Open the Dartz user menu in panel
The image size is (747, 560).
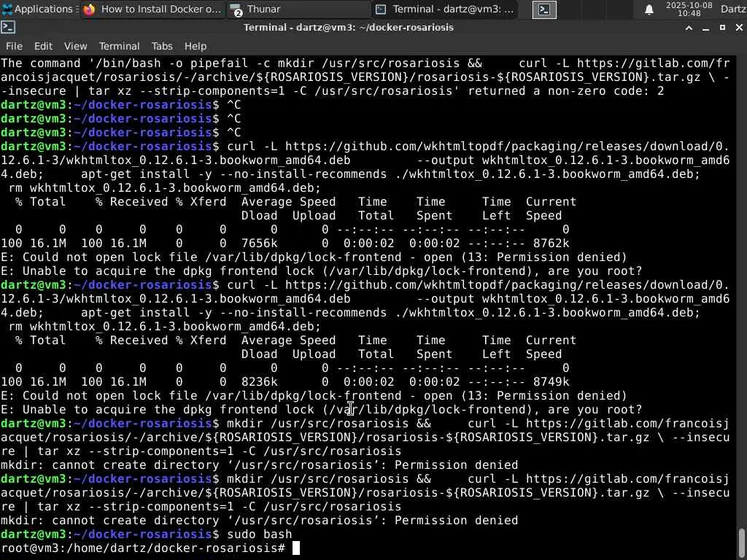[x=733, y=9]
